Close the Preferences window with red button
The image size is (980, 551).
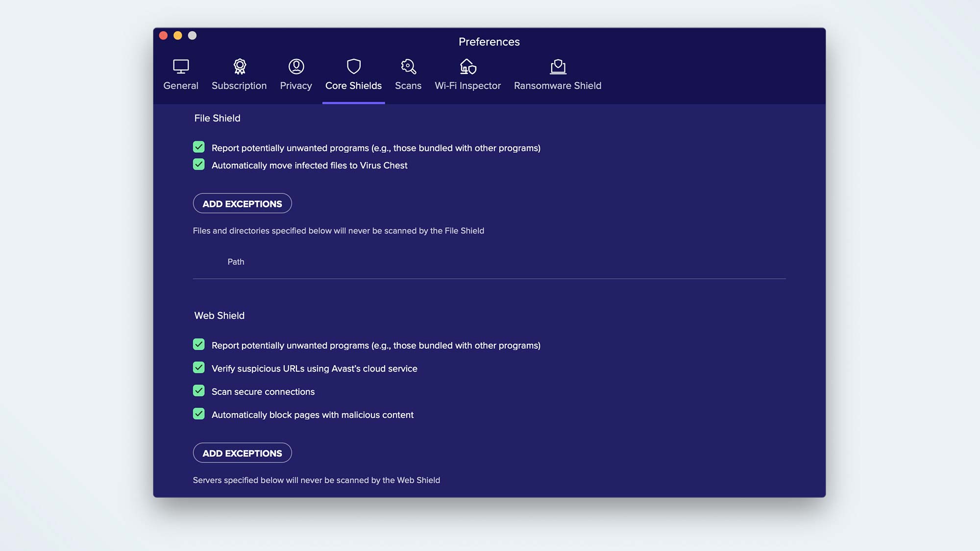tap(164, 35)
